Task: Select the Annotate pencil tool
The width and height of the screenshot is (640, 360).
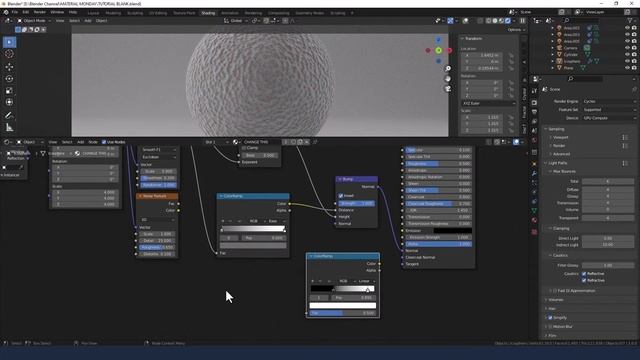Action: pos(9,116)
